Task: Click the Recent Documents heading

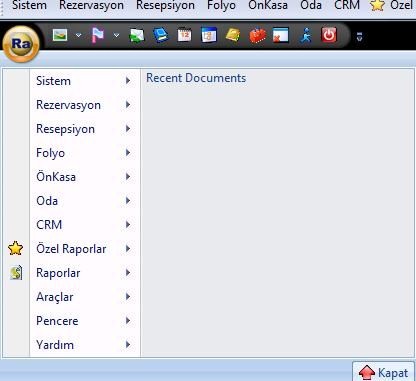Action: tap(196, 78)
